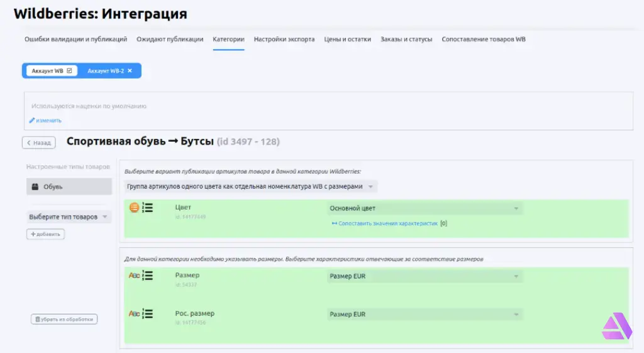Remove Аккаунт WB-2 with its x icon

(x=130, y=70)
